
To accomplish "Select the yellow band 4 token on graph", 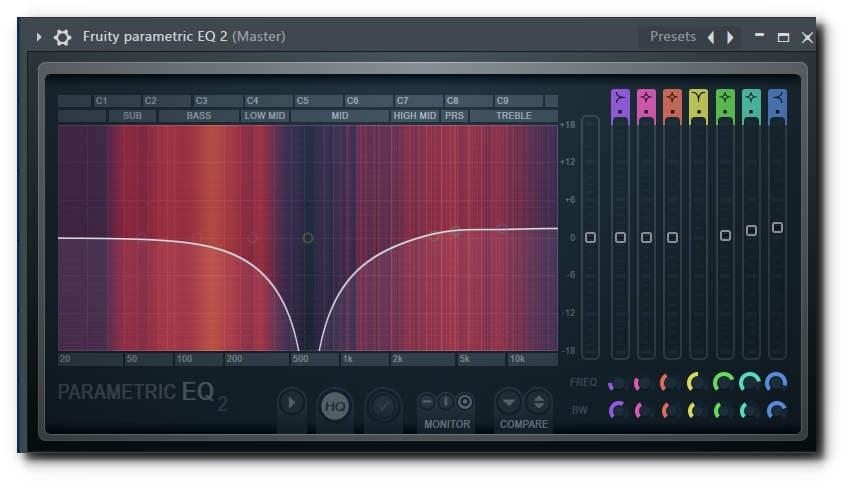I will click(x=308, y=238).
